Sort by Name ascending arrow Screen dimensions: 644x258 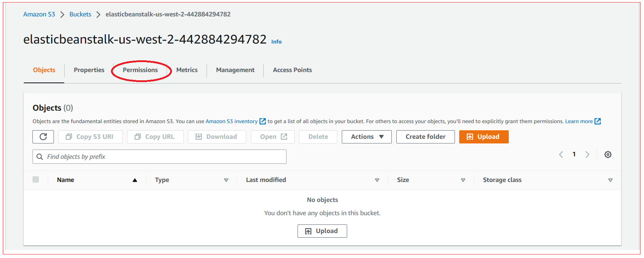click(135, 180)
